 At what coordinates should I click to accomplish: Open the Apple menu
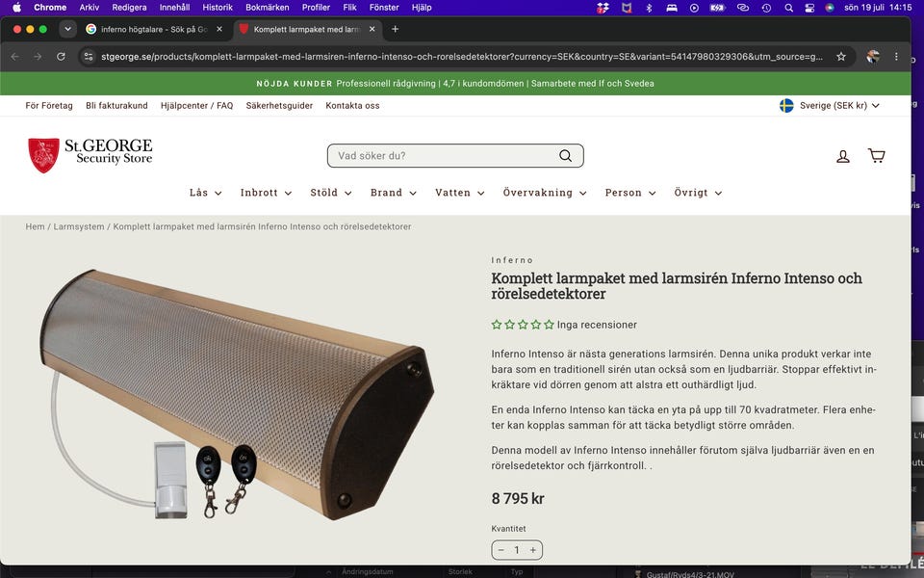click(16, 8)
